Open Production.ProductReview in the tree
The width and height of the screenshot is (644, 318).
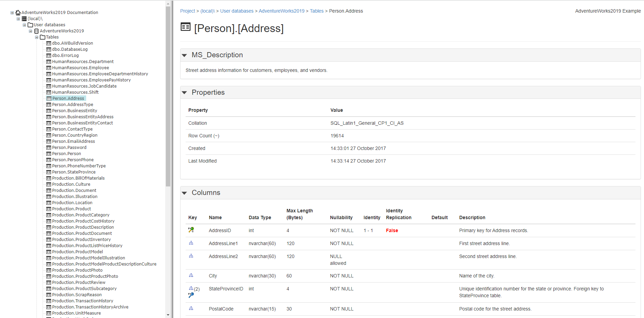(79, 283)
